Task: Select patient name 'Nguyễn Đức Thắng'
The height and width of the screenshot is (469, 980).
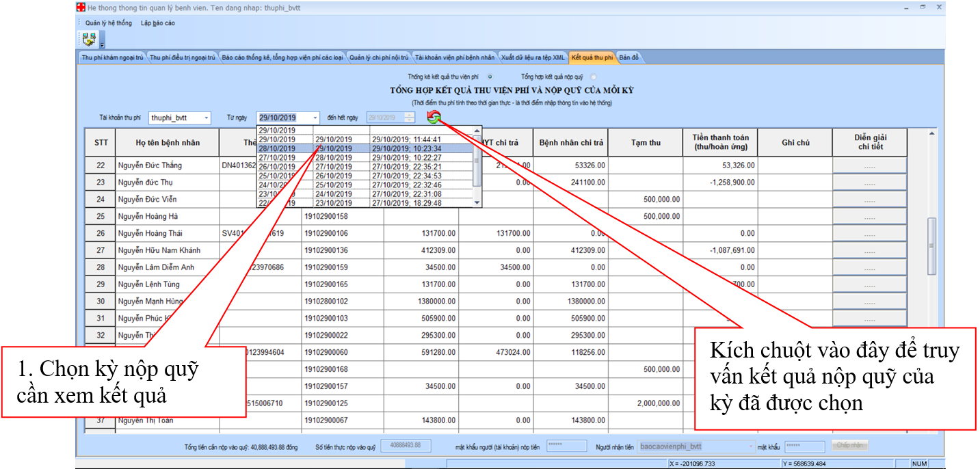Action: point(150,165)
